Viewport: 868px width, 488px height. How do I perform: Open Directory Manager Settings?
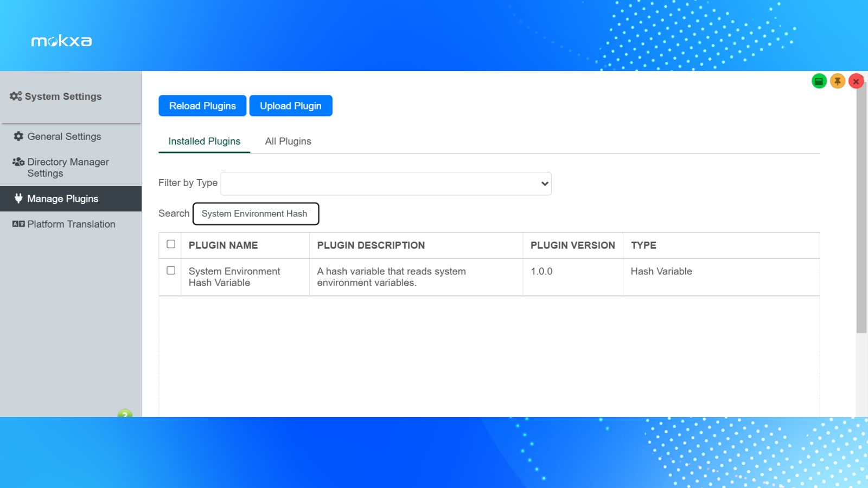(71, 168)
